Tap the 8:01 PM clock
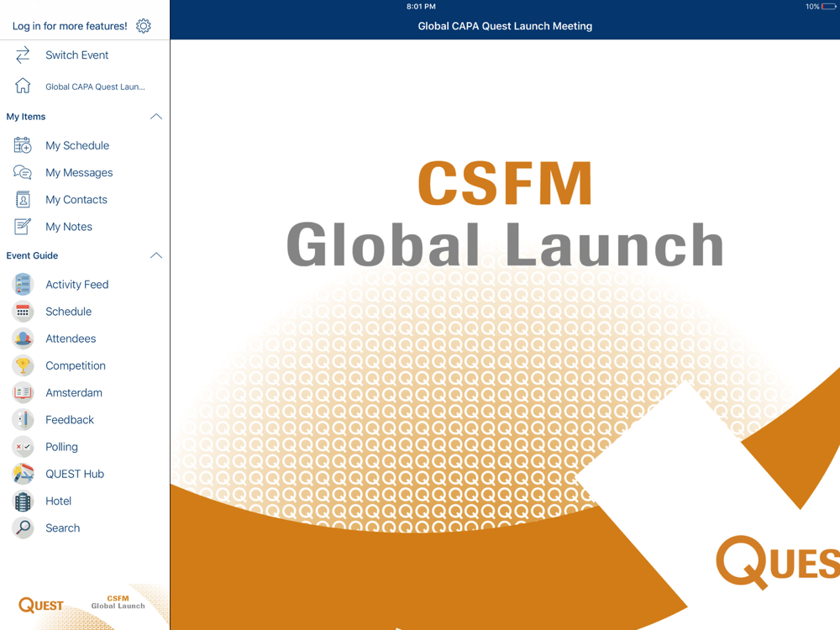Viewport: 840px width, 630px height. point(421,7)
